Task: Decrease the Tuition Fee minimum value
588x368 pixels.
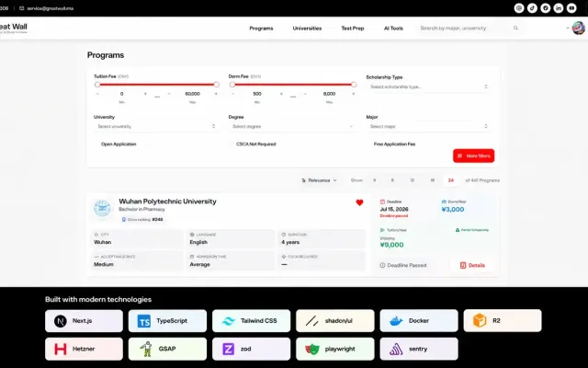Action: [x=97, y=94]
